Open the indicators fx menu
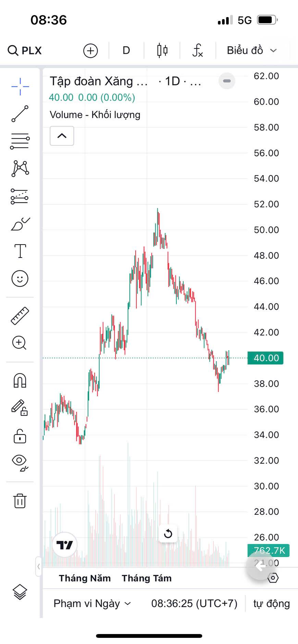 click(x=198, y=51)
